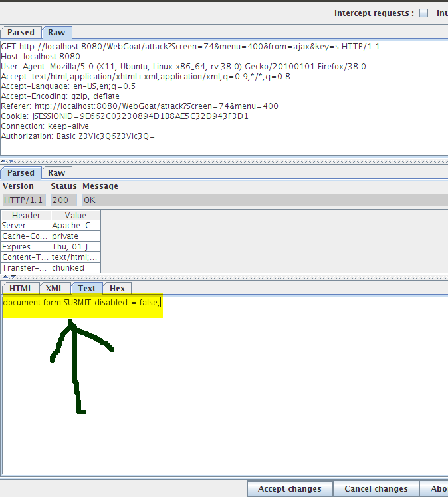Select the Server header row
Screen dimensions: 448x497
pos(26,226)
